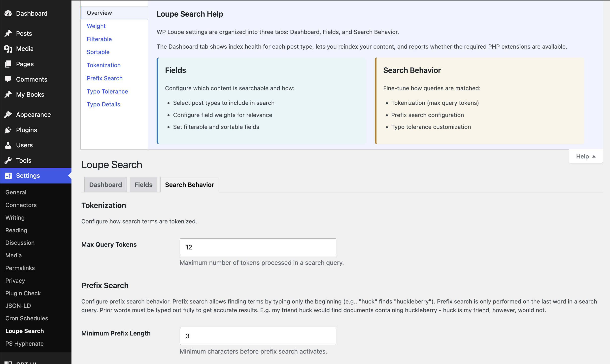Click the Settings sliders icon
The width and height of the screenshot is (610, 364).
coord(8,176)
